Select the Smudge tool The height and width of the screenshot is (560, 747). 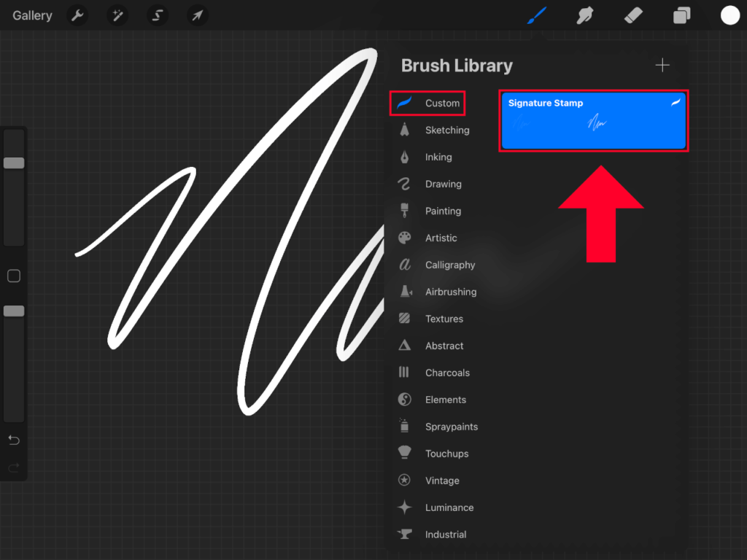[585, 15]
